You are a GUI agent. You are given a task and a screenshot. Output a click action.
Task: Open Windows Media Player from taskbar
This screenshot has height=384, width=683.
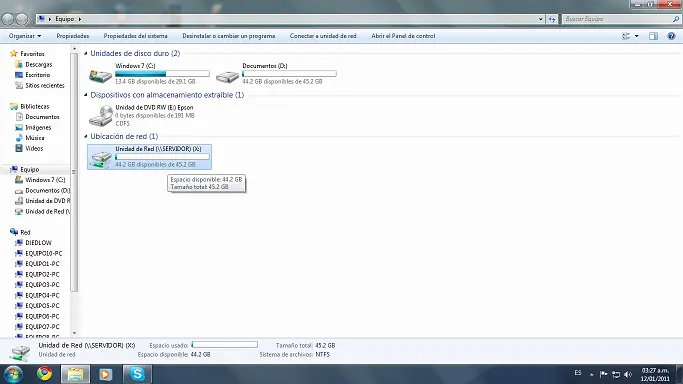pyautogui.click(x=105, y=374)
